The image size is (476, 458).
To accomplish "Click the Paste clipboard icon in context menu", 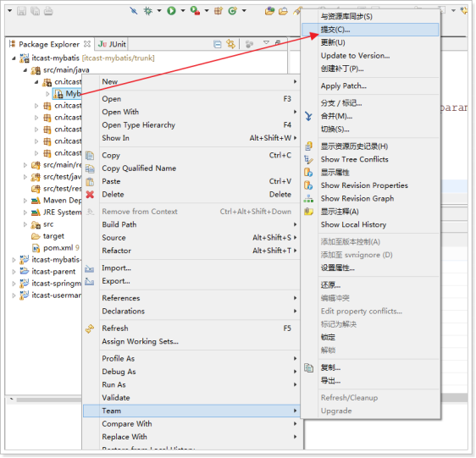I will point(90,182).
